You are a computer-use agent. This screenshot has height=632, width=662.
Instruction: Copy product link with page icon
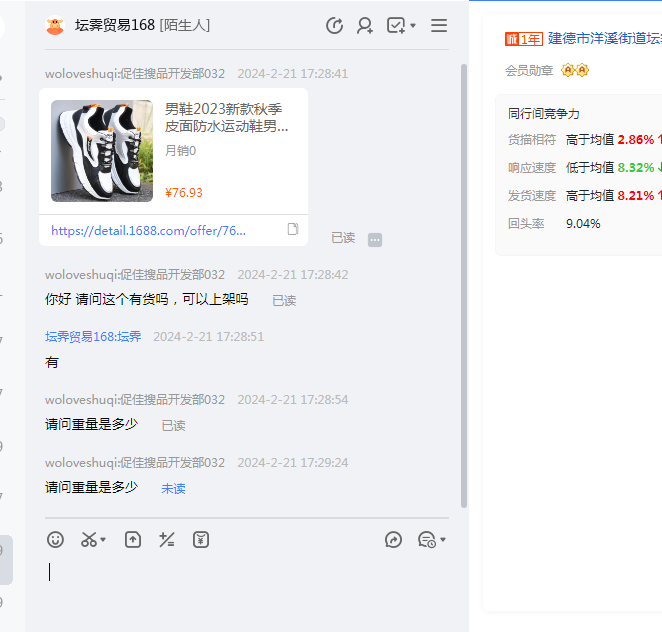point(293,230)
